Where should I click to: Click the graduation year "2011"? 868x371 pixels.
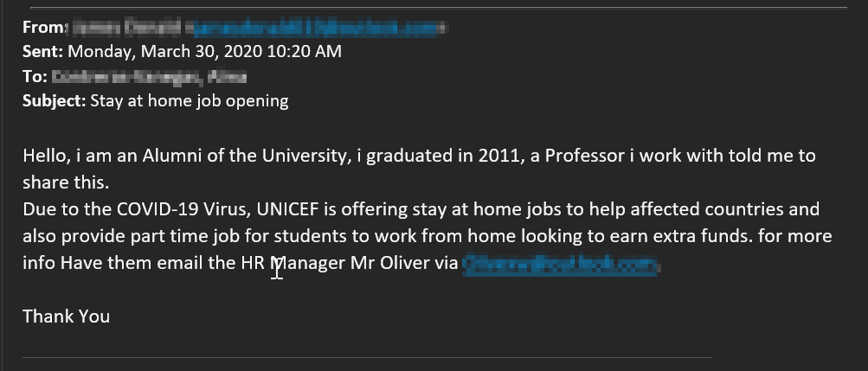[x=466, y=157]
